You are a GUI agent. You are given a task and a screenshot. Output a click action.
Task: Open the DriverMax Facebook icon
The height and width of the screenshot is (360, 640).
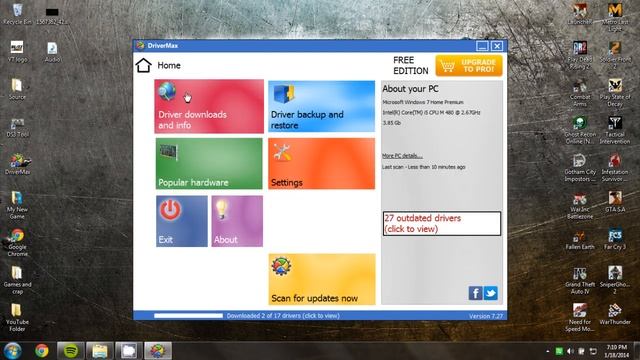tap(476, 293)
